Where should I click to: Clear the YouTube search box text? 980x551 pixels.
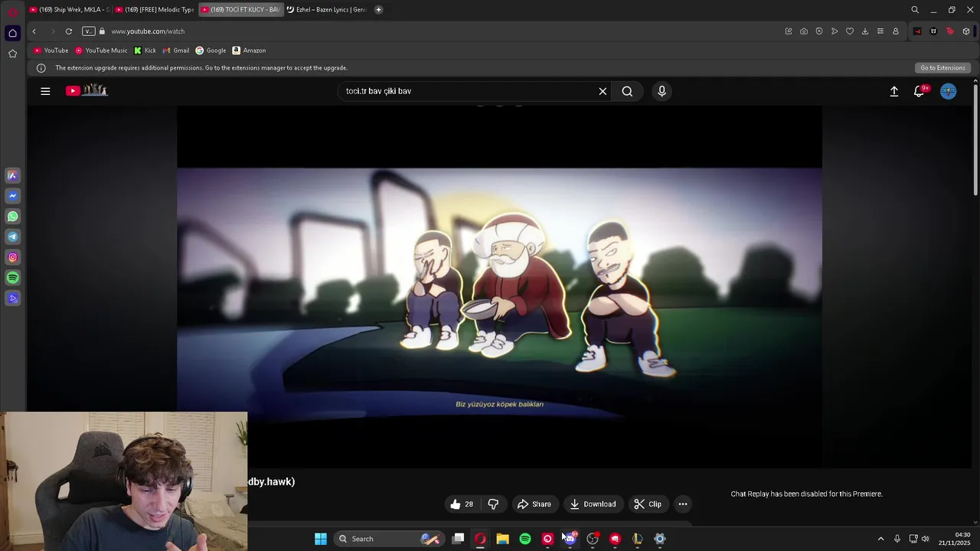tap(603, 91)
